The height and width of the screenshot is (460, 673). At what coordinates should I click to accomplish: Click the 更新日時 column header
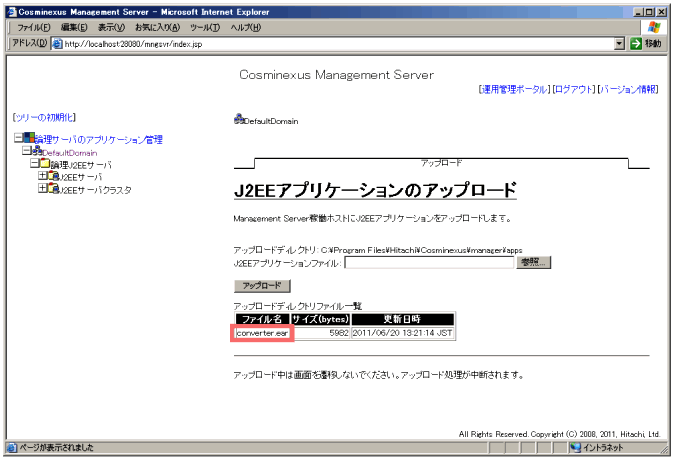pos(403,319)
